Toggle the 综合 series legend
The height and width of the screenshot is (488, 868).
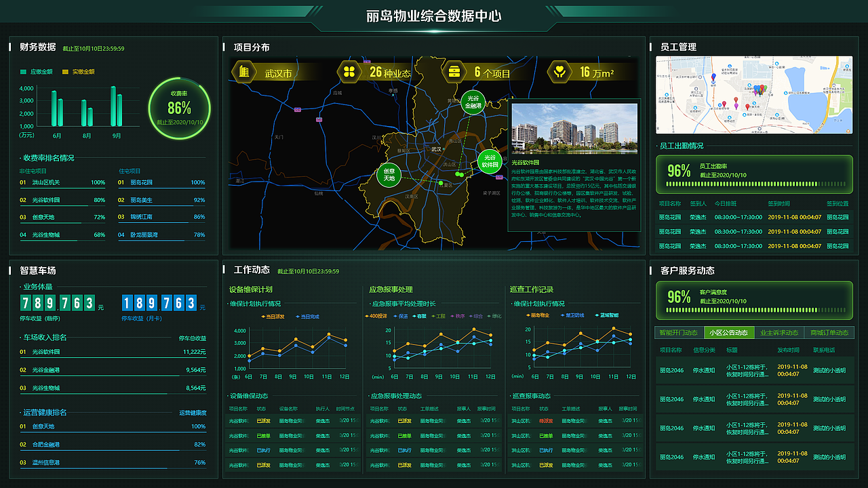tap(476, 316)
